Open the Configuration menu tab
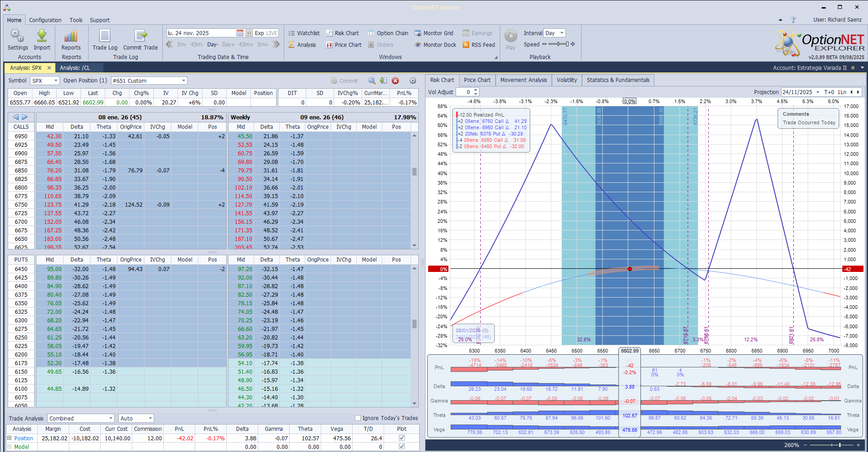This screenshot has width=868, height=452. click(x=45, y=20)
